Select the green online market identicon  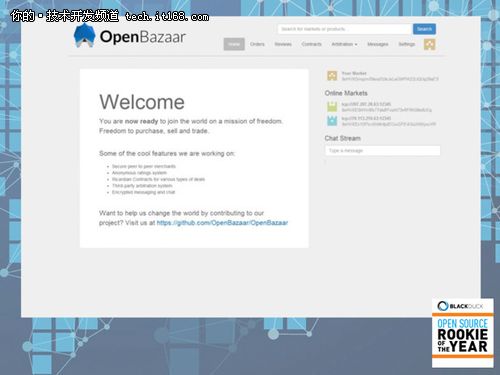point(332,107)
